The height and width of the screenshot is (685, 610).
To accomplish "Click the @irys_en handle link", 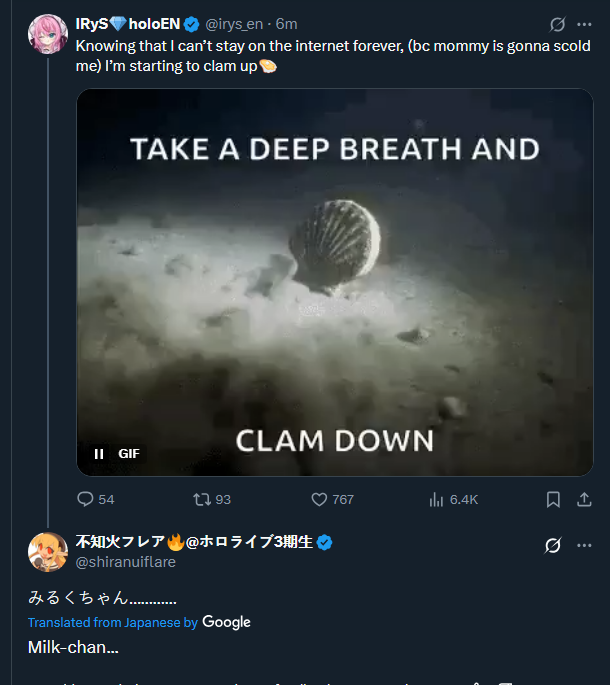I will pyautogui.click(x=237, y=24).
